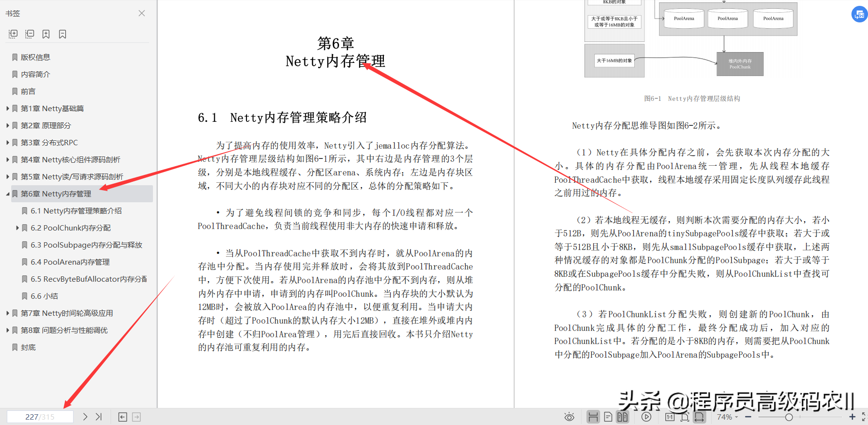
Task: Open the 内容简介 bookmark
Action: [x=36, y=74]
